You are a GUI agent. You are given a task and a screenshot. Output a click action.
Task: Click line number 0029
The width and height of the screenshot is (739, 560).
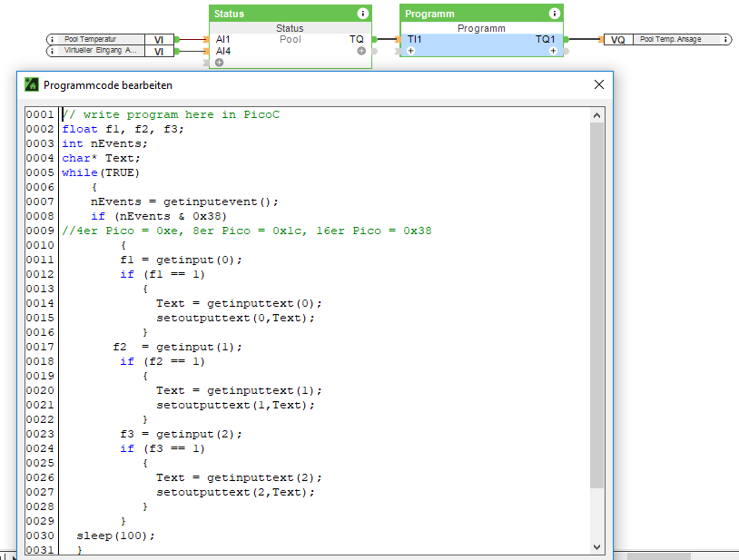[x=40, y=521]
